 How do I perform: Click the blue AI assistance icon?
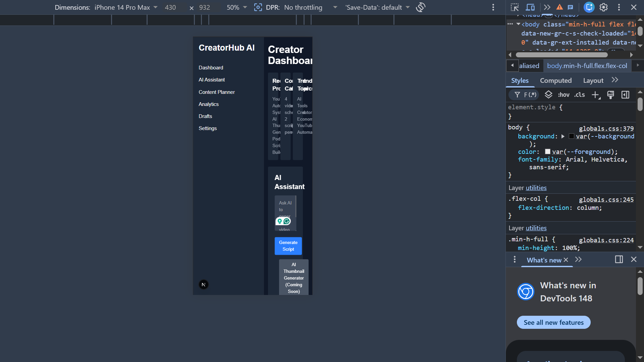(x=589, y=7)
